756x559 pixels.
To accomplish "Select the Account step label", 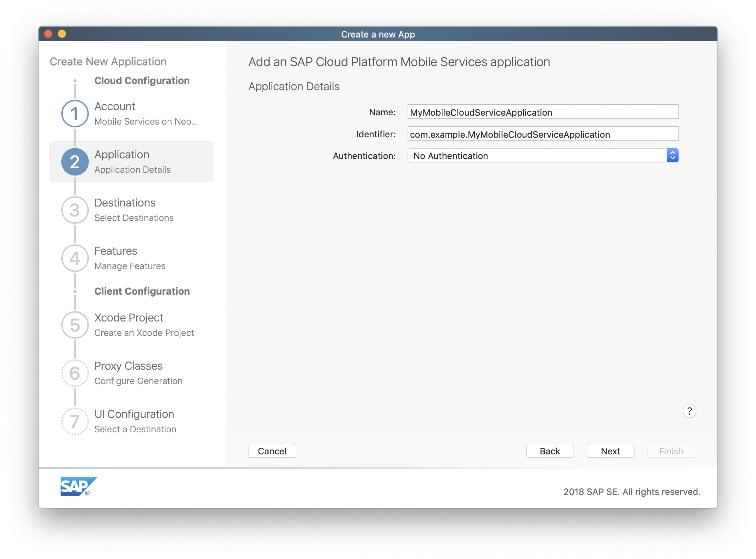I will tap(115, 106).
